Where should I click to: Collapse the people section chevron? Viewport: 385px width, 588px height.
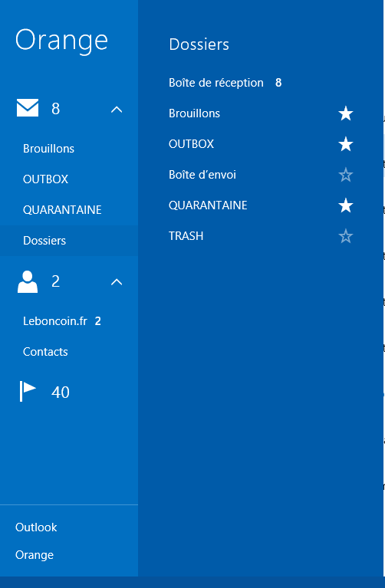click(x=117, y=281)
